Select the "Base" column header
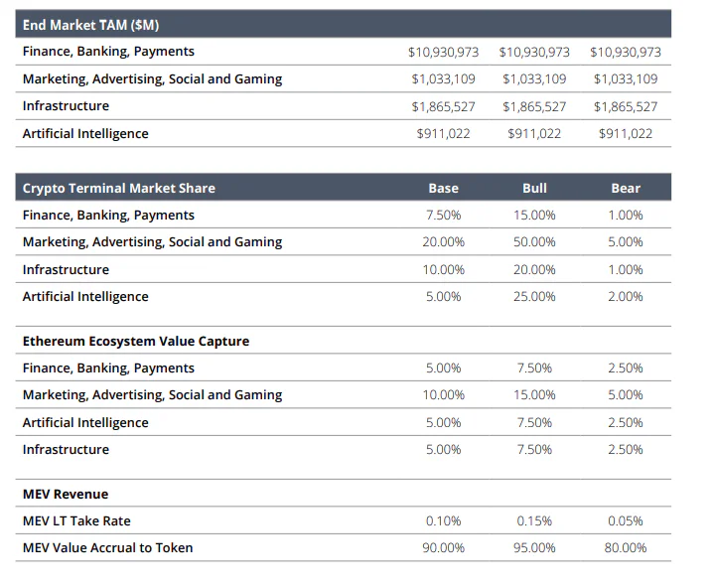The image size is (714, 588). (443, 188)
